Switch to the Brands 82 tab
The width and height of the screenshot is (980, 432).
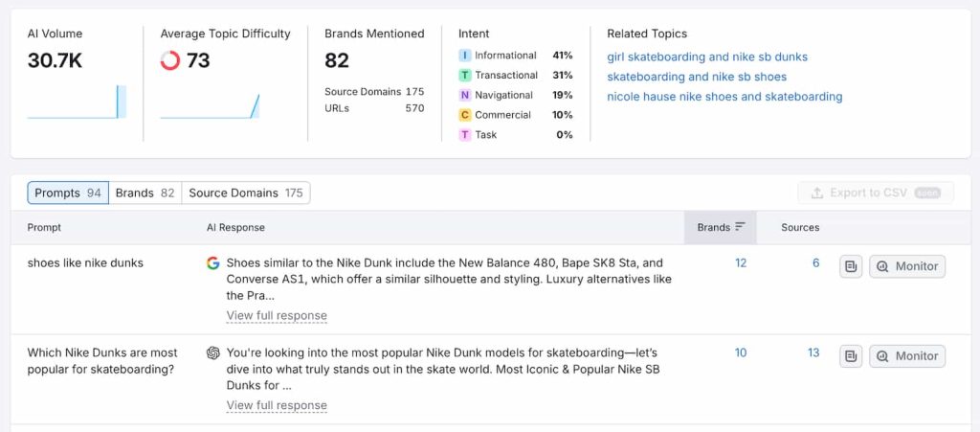pos(145,193)
